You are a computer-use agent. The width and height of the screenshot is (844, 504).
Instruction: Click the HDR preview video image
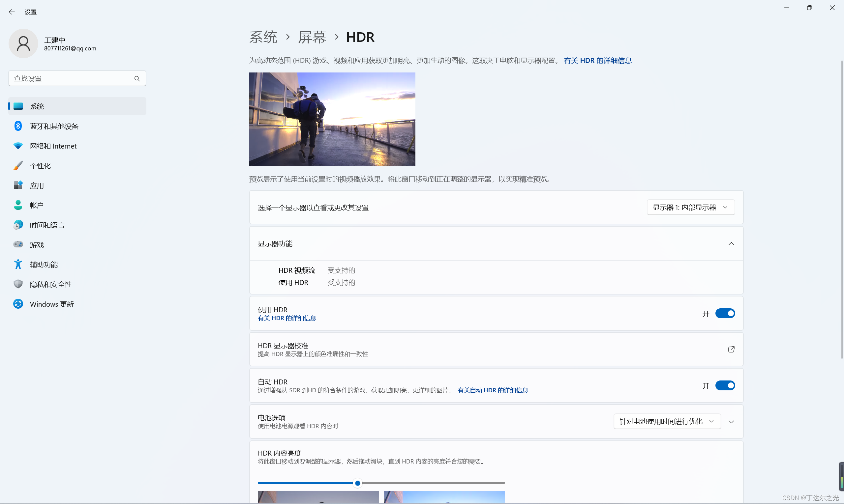332,119
